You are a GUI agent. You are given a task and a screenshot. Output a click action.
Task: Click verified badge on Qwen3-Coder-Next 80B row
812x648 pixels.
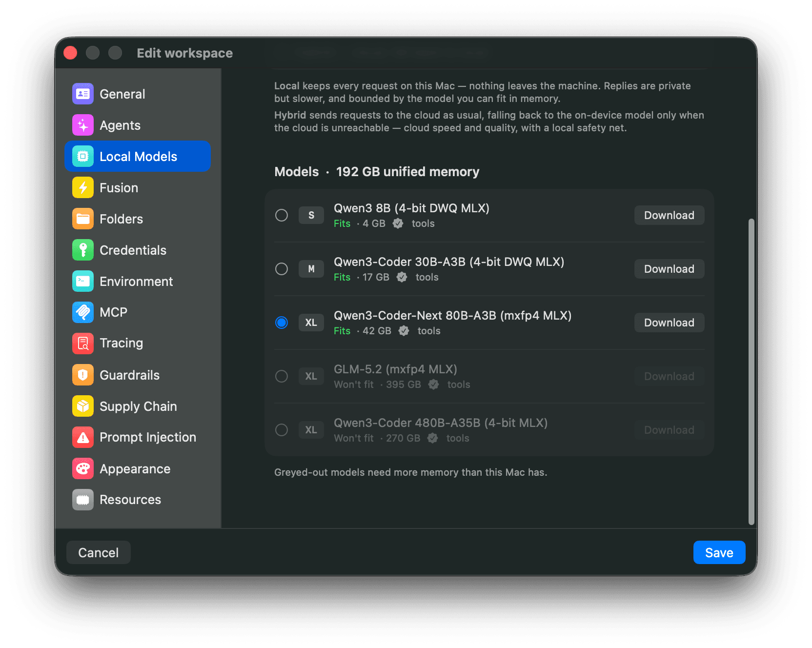click(404, 331)
